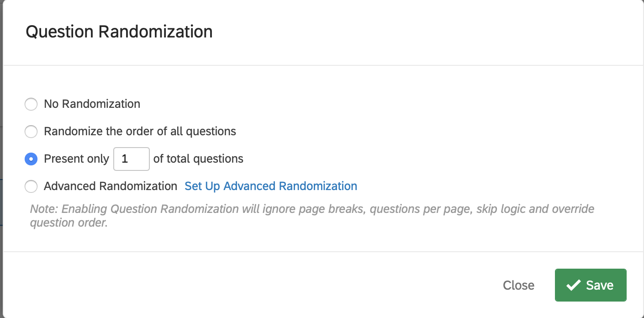Click the Close button
The image size is (644, 318).
518,286
